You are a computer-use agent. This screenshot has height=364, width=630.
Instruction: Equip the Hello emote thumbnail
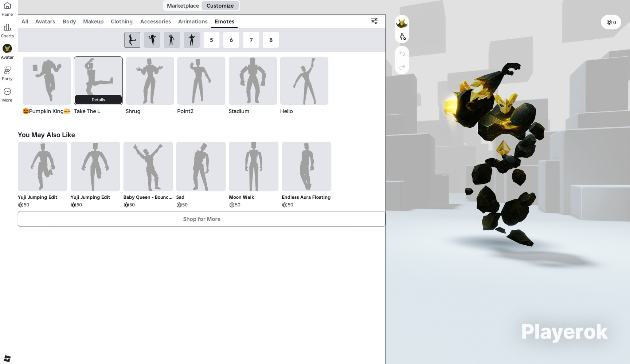click(304, 81)
